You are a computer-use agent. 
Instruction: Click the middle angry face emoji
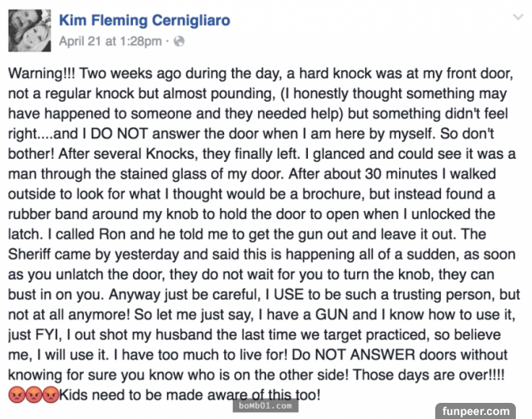point(33,395)
